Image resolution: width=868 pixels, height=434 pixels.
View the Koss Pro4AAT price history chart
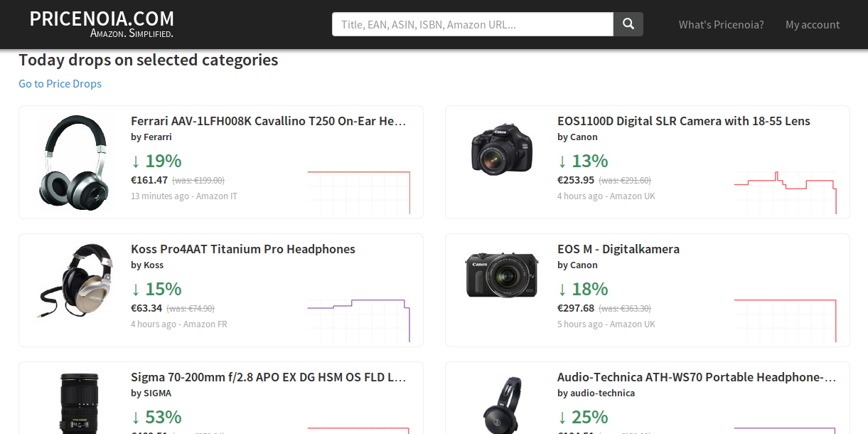click(359, 320)
